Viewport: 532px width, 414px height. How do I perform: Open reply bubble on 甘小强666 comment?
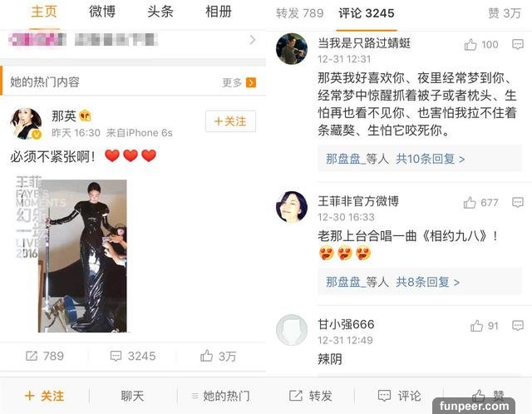click(x=517, y=325)
